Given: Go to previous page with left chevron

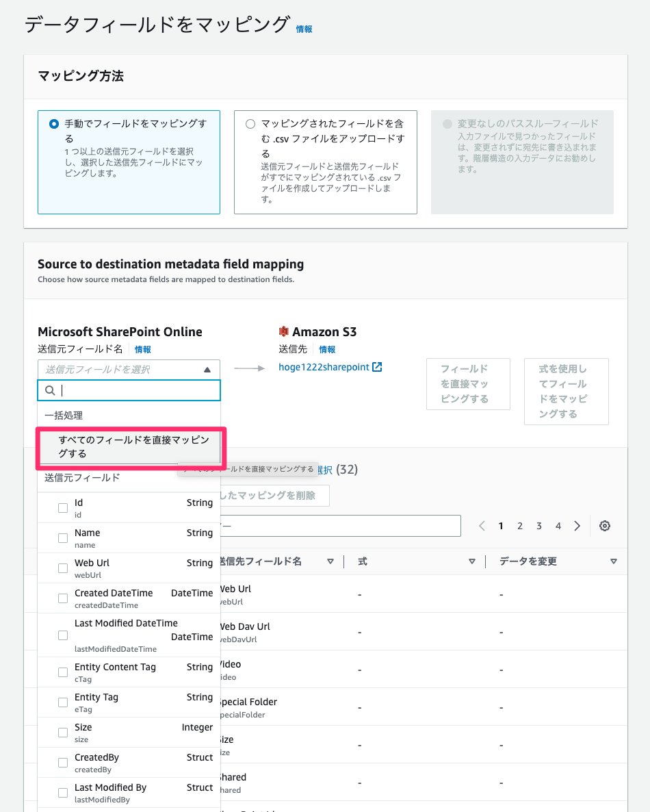Looking at the screenshot, I should [x=482, y=526].
